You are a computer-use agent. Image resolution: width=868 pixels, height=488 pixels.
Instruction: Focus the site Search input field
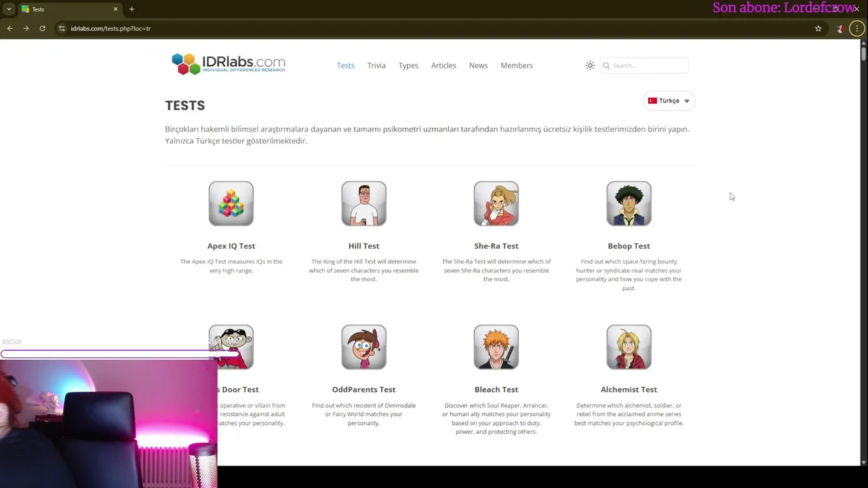point(644,66)
